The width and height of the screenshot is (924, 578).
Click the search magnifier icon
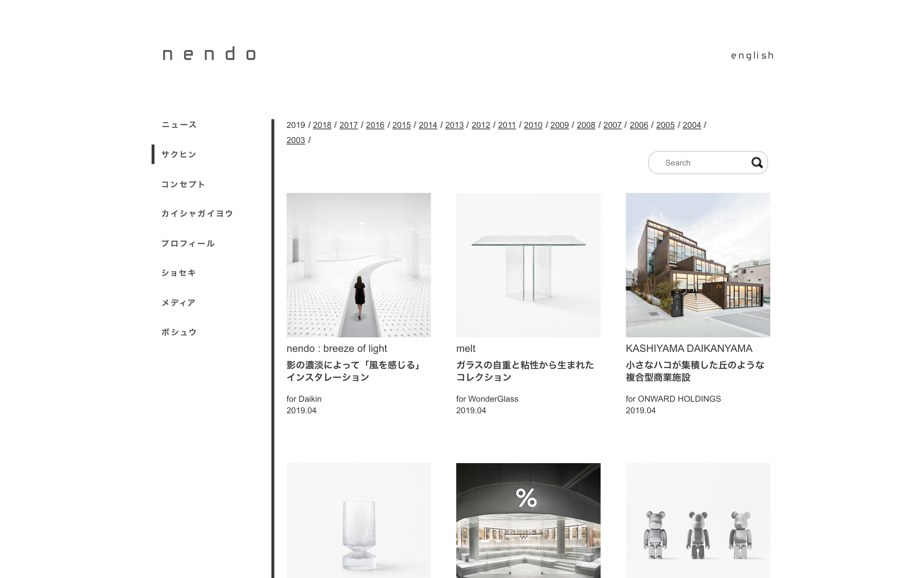(757, 163)
